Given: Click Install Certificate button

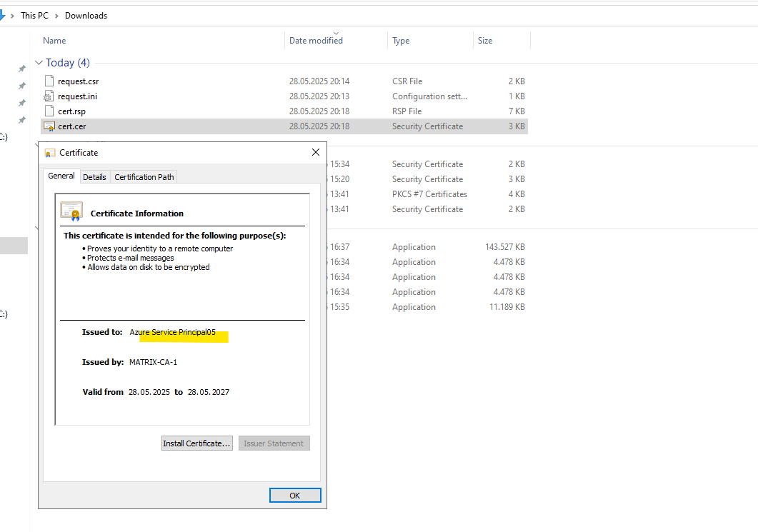Looking at the screenshot, I should pyautogui.click(x=196, y=443).
